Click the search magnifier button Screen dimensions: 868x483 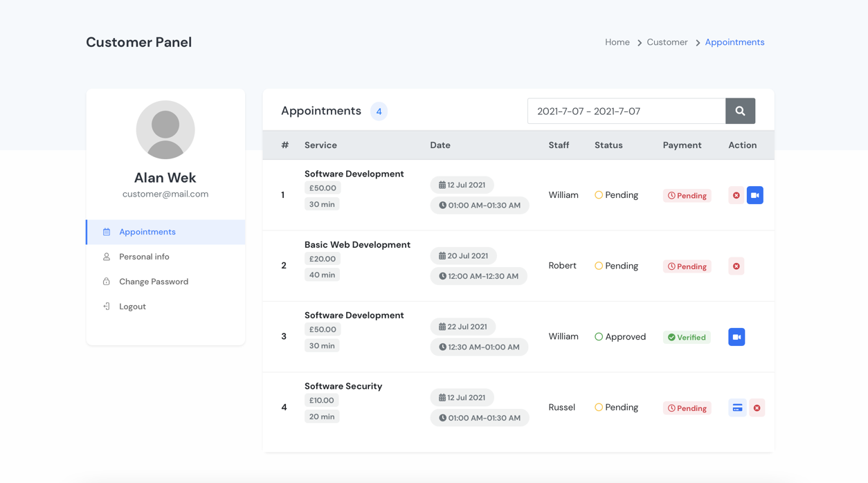(740, 111)
